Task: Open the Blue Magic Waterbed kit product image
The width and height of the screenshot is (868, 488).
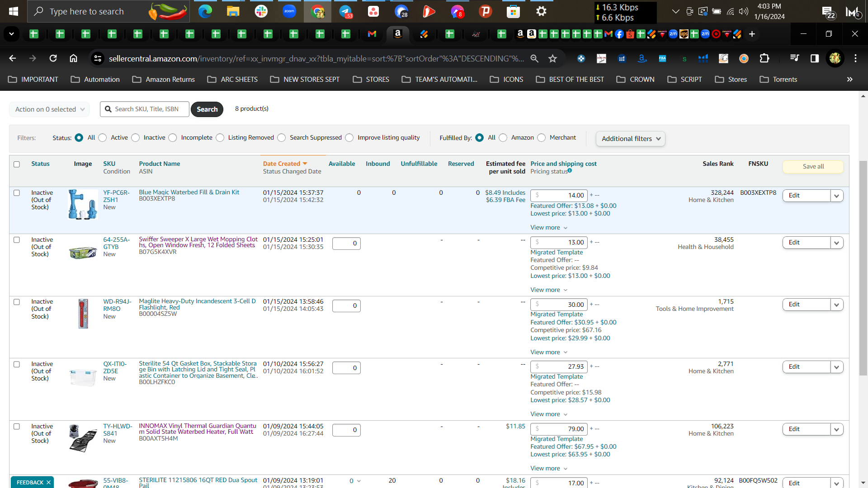Action: pyautogui.click(x=83, y=204)
